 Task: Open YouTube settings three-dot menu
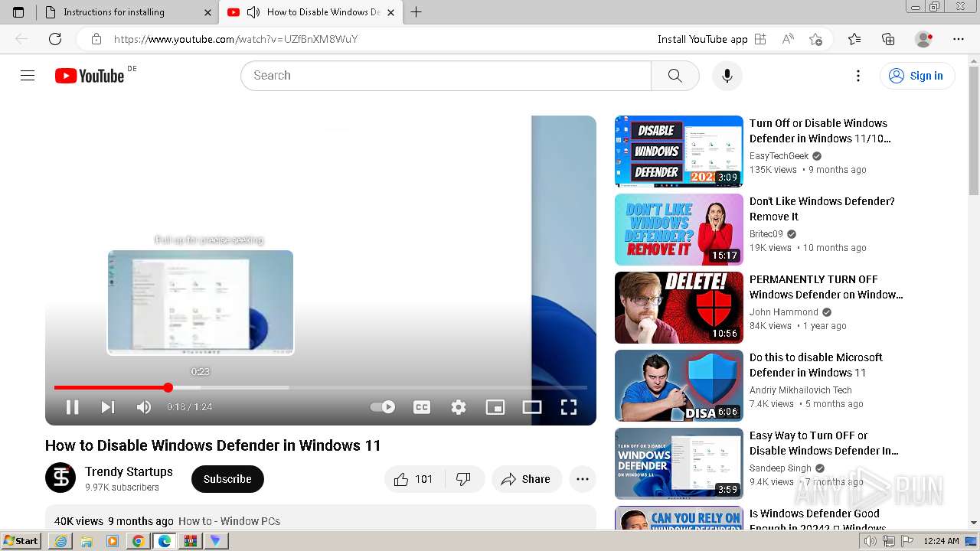coord(858,76)
